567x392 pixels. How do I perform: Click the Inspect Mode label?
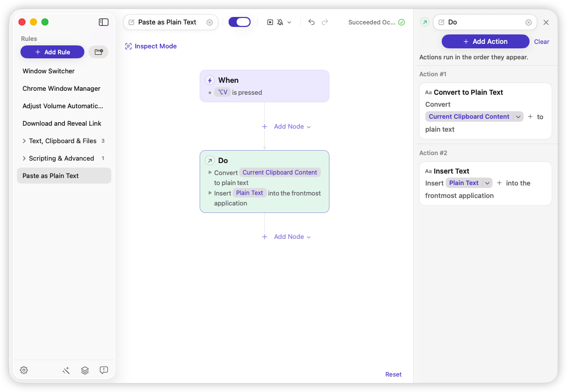tap(156, 46)
